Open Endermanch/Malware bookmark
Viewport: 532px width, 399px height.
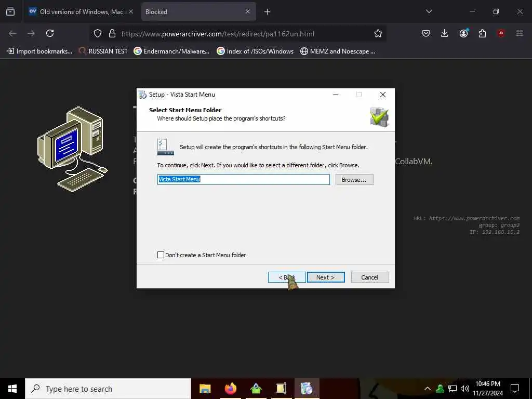[171, 51]
